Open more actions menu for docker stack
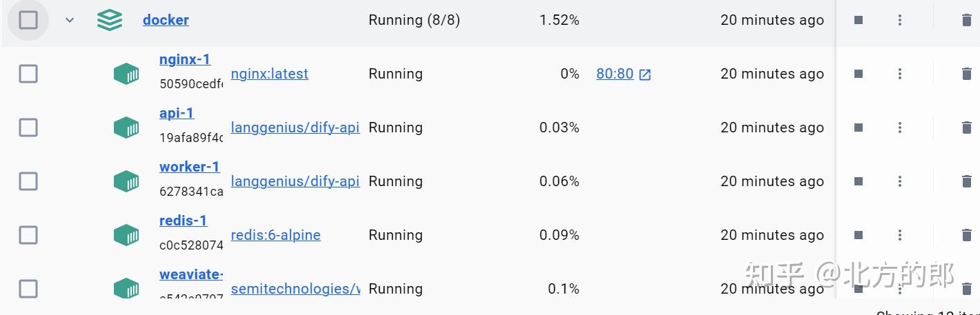980x315 pixels. pyautogui.click(x=900, y=20)
